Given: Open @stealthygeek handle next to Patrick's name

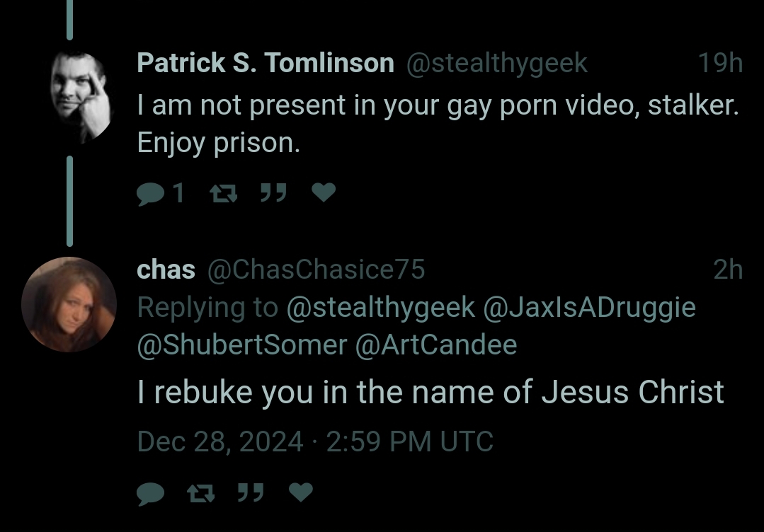Looking at the screenshot, I should 497,63.
